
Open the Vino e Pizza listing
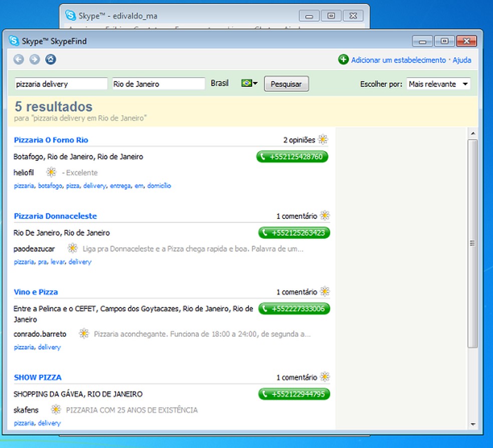[x=36, y=292]
